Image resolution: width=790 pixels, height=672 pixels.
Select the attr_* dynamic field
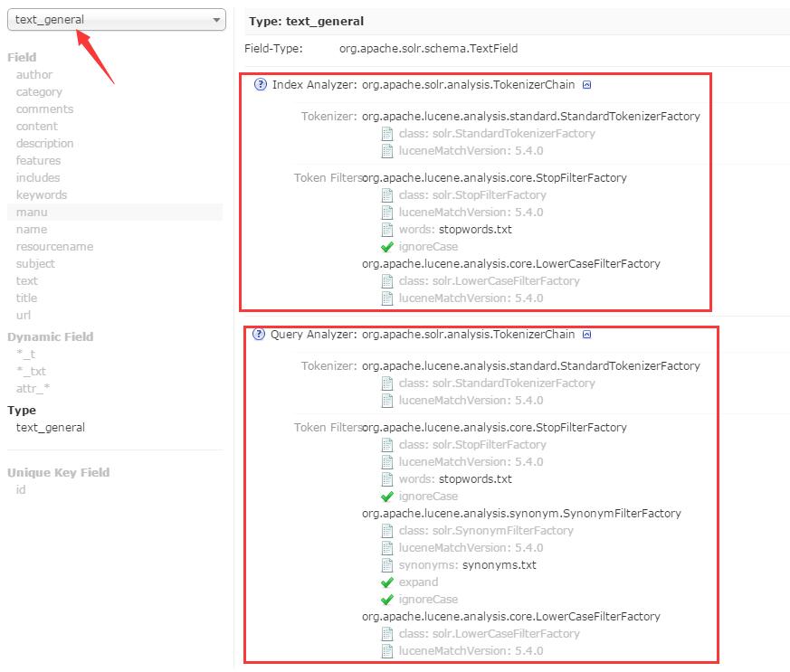pos(33,389)
